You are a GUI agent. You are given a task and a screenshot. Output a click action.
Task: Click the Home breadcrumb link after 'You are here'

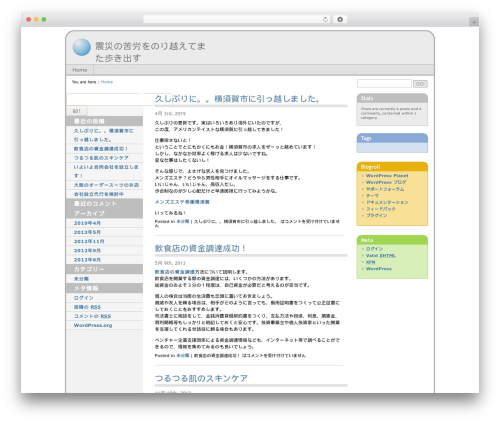pos(107,82)
